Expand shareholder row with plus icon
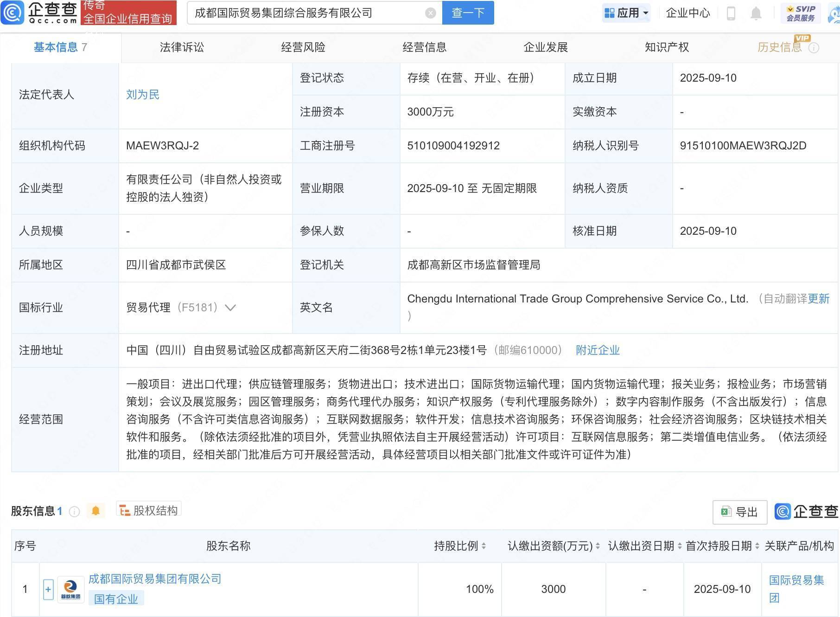Image resolution: width=840 pixels, height=617 pixels. (48, 589)
